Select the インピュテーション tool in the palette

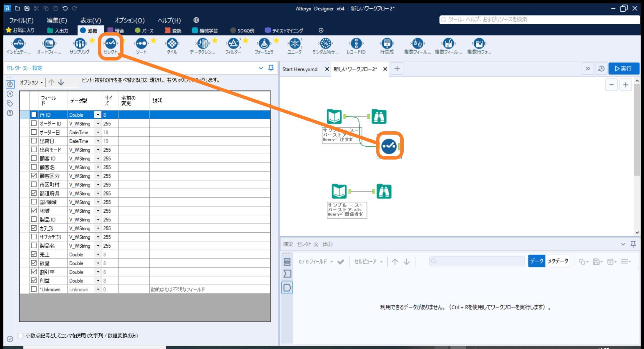(x=19, y=44)
